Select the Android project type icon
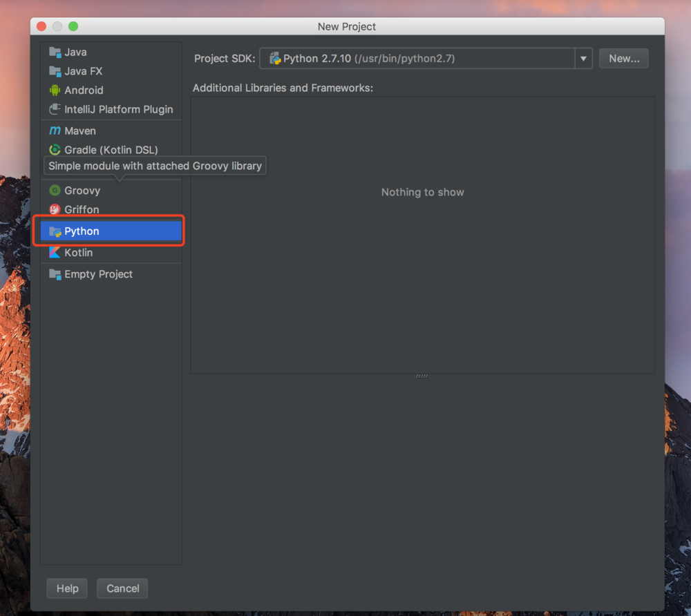691x616 pixels. point(55,90)
